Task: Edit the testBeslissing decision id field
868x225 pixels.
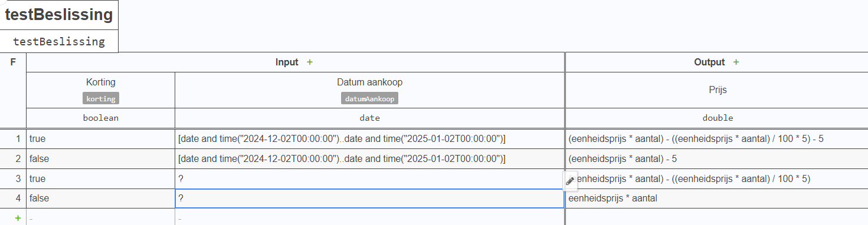Action: [x=59, y=41]
